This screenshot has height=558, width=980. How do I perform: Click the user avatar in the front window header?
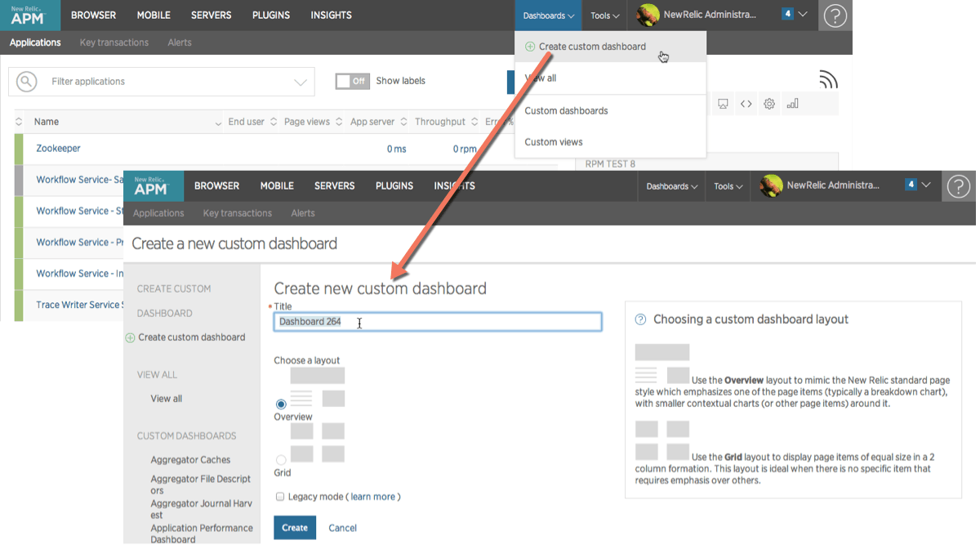771,186
